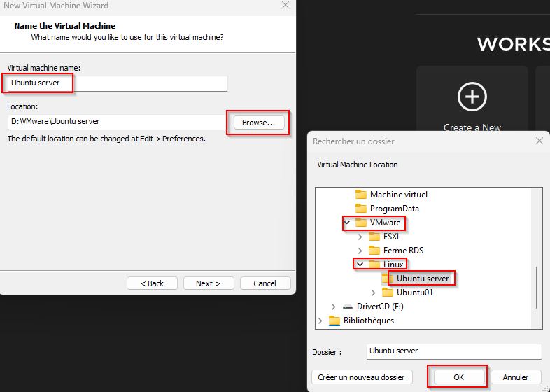The width and height of the screenshot is (550, 392).
Task: Click the "Create a New" label in Workstation
Action: 472,127
